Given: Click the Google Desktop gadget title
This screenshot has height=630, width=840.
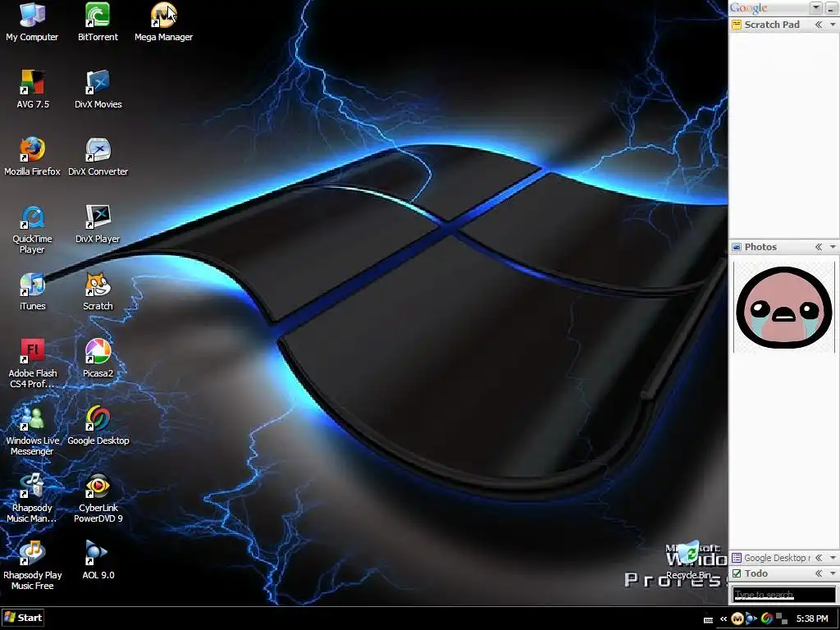Looking at the screenshot, I should click(776, 558).
